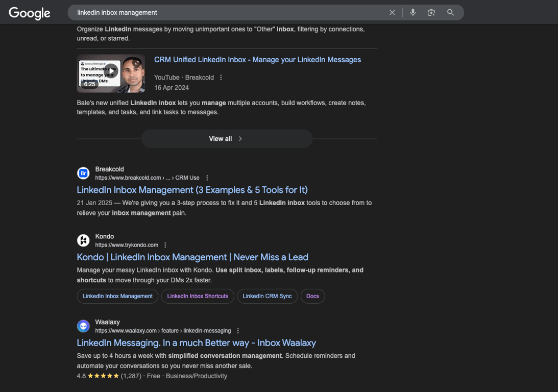Open more options for YouTube Breakcold result
This screenshot has height=392, width=558.
[221, 78]
